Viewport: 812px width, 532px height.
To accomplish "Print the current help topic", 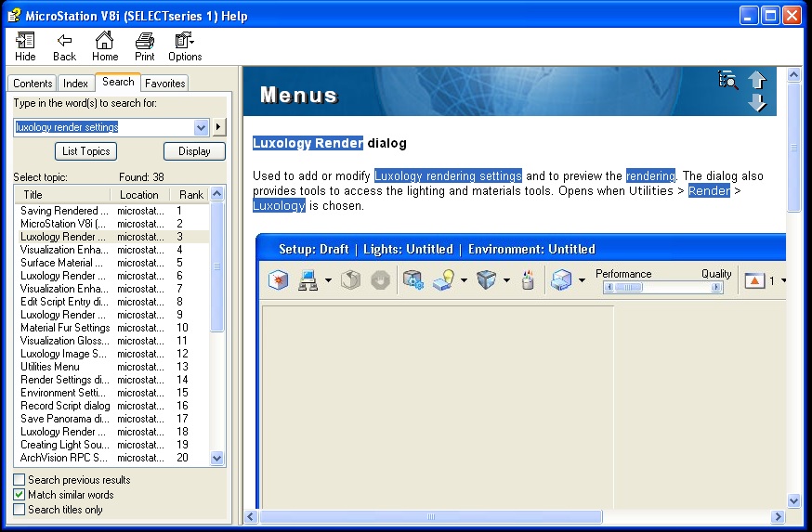I will [145, 46].
